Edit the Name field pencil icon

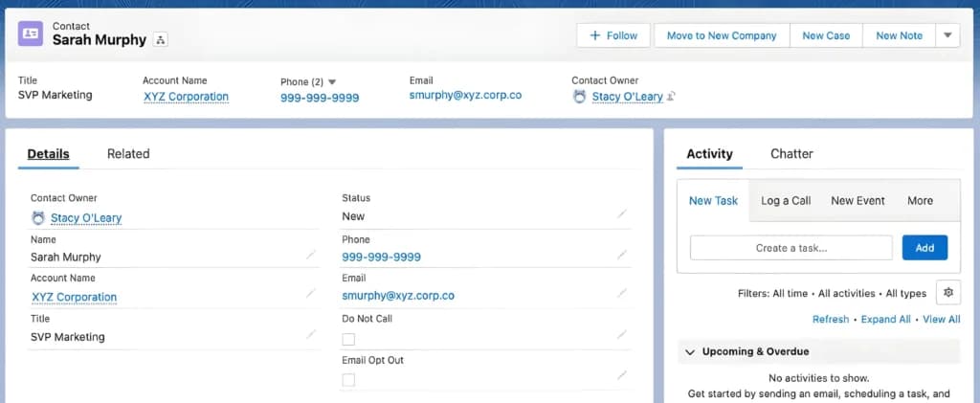(x=311, y=255)
